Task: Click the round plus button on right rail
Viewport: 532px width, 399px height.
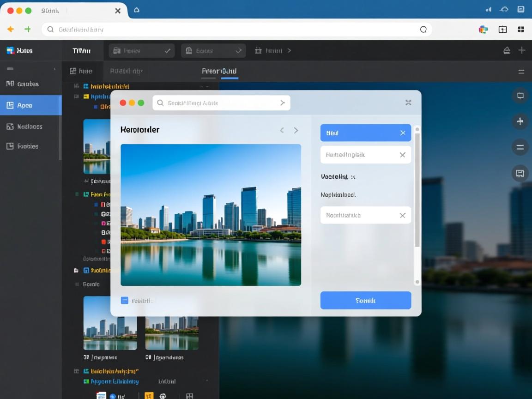Action: point(520,121)
